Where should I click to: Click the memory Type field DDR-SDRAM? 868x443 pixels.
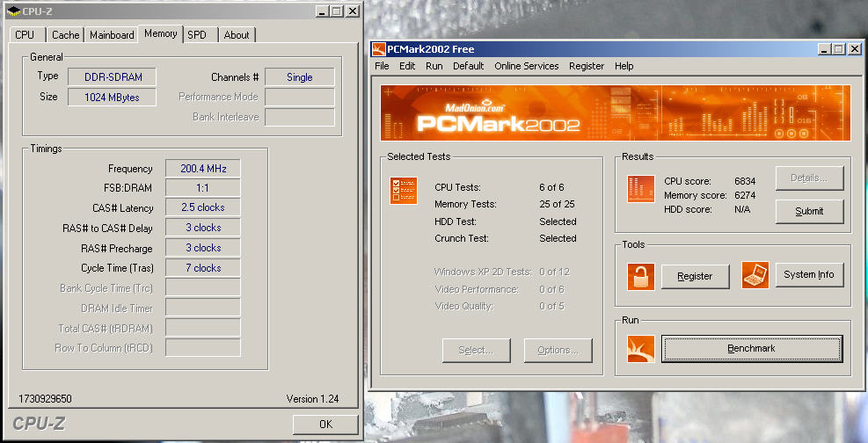(112, 76)
